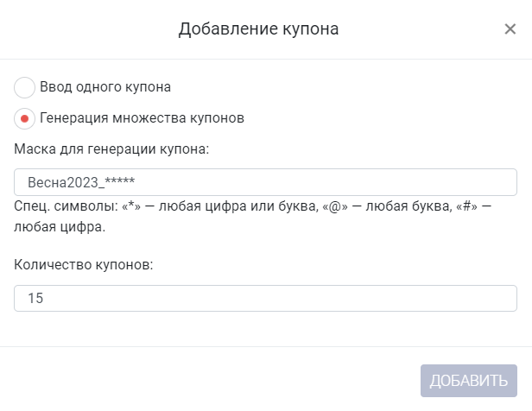532x411 pixels.
Task: Click the Ввод одного купона label text
Action: pos(105,87)
